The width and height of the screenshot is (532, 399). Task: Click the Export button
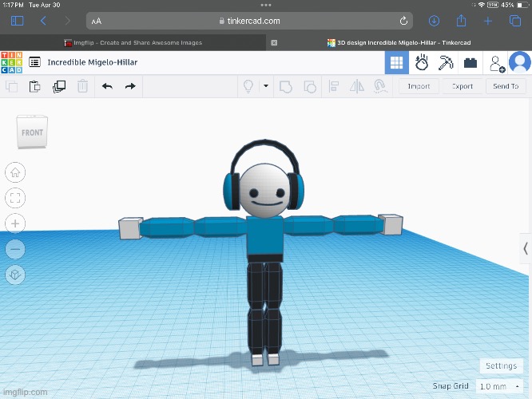[463, 86]
